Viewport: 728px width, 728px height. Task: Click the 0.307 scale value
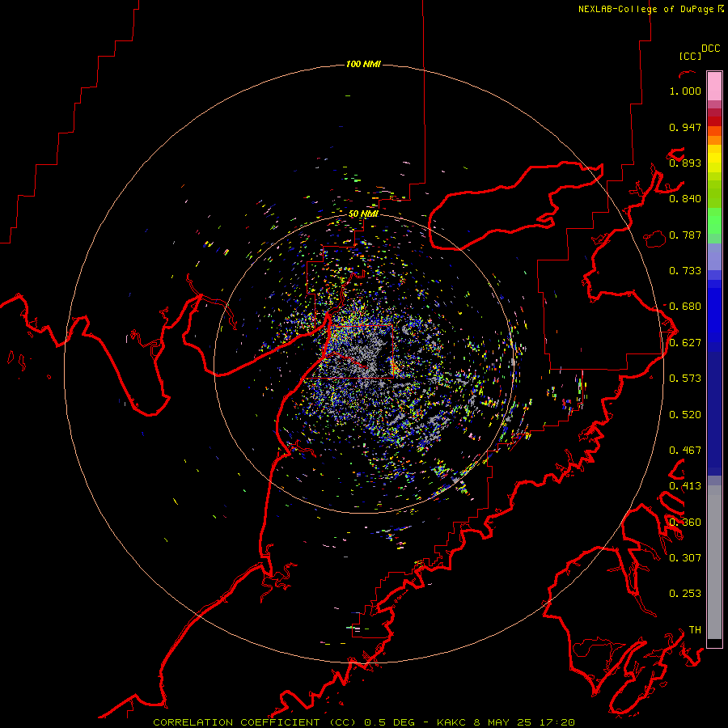[685, 558]
